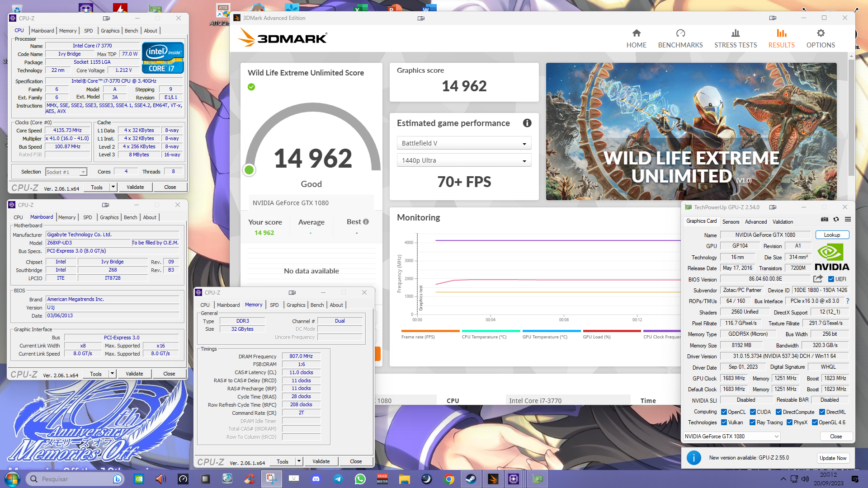Click the GPU Temperature legend bar
Screen dimensions: 868x488
(551, 331)
